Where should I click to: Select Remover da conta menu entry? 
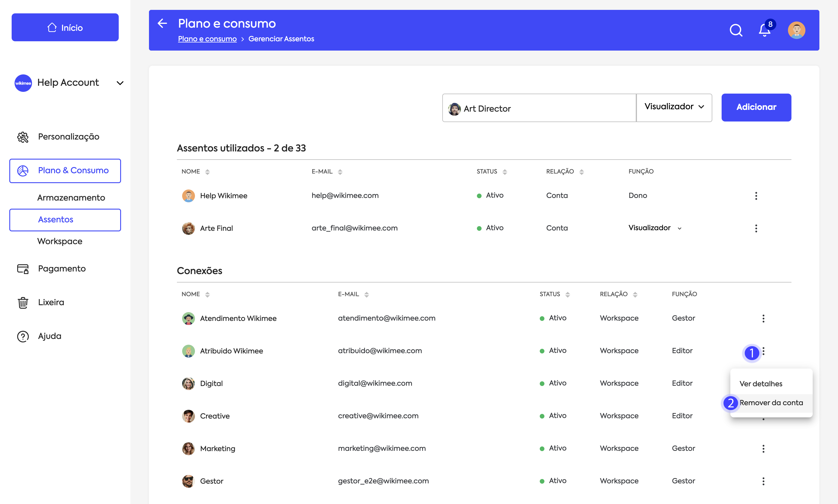771,403
